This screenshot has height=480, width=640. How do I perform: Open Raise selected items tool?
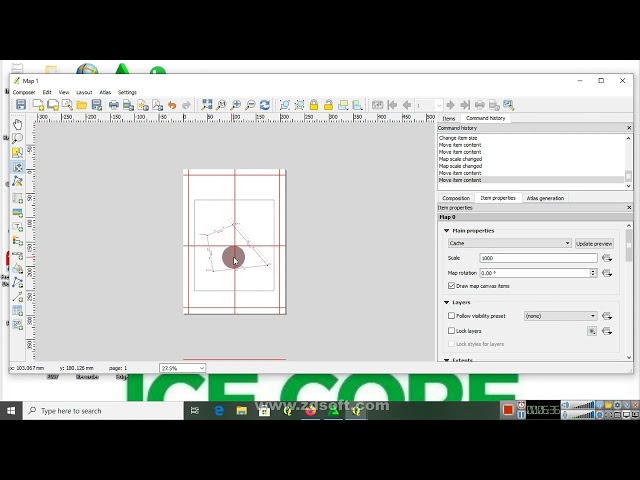[x=343, y=105]
